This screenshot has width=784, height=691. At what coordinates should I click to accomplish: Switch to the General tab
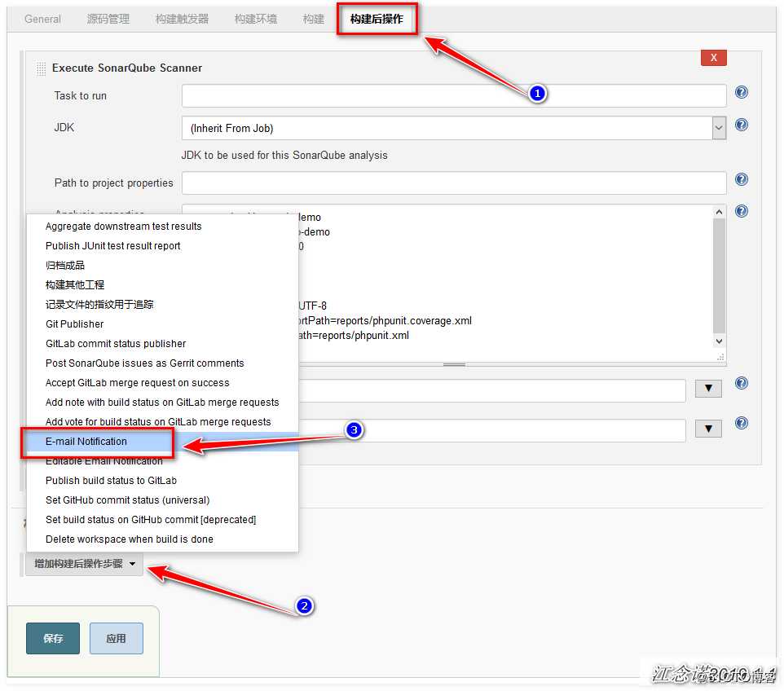click(42, 19)
